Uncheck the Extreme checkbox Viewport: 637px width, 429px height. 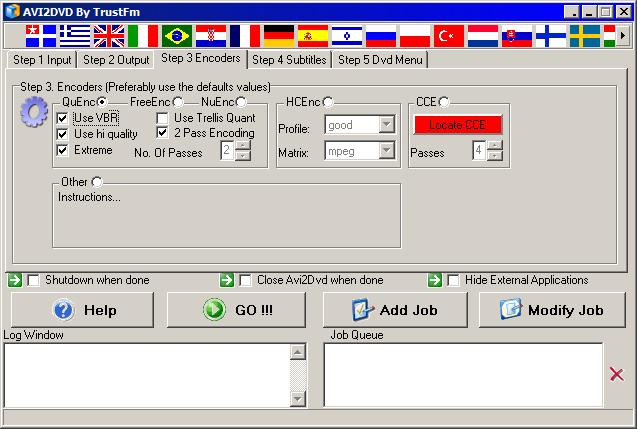click(x=62, y=150)
